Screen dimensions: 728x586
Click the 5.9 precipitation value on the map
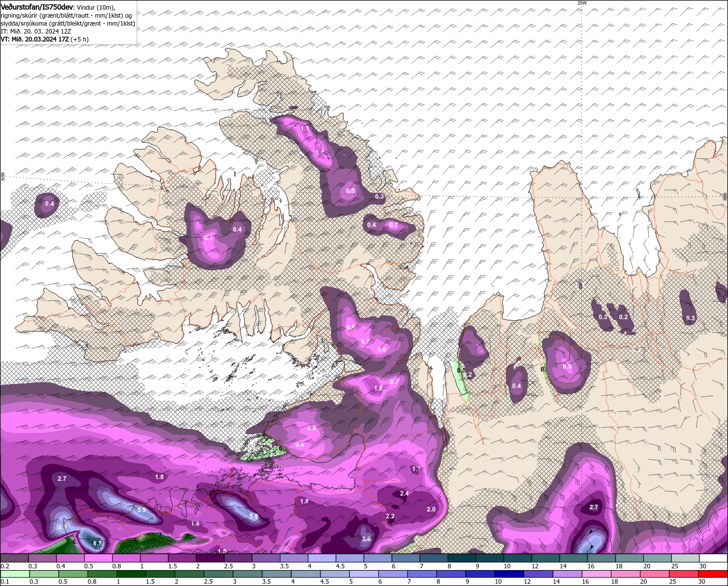[x=142, y=510]
